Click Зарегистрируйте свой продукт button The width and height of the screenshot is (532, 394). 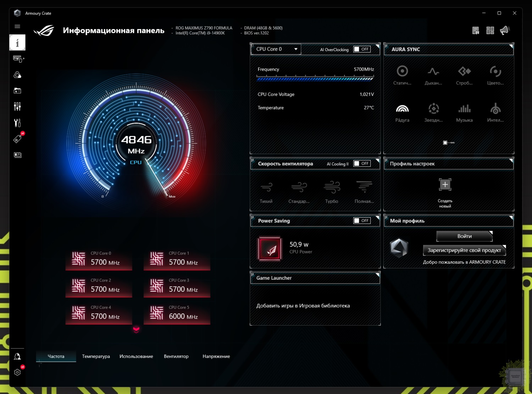click(x=464, y=250)
